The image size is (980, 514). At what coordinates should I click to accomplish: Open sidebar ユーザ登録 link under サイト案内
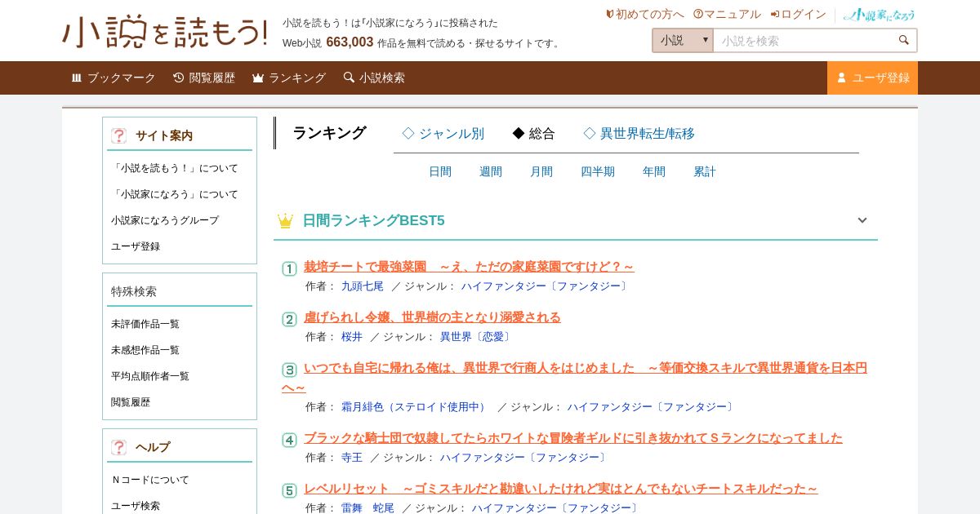(136, 246)
